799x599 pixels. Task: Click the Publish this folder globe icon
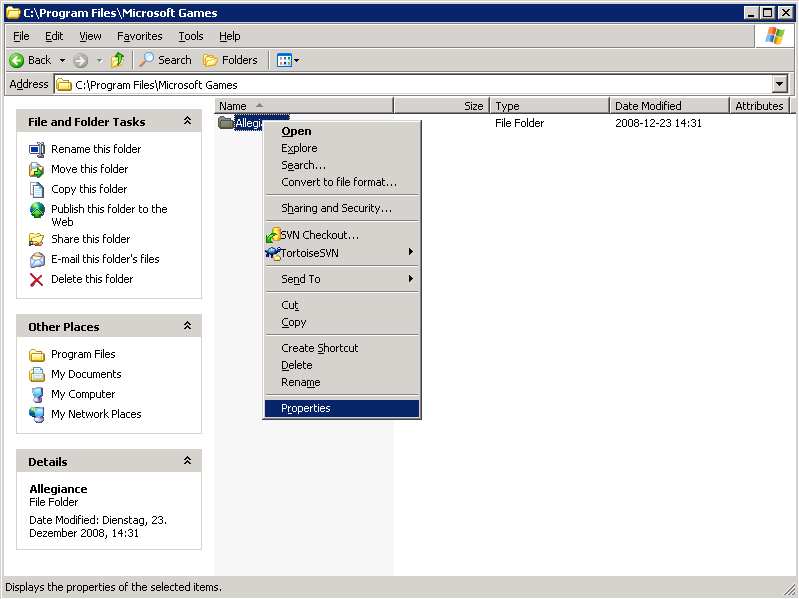point(37,210)
